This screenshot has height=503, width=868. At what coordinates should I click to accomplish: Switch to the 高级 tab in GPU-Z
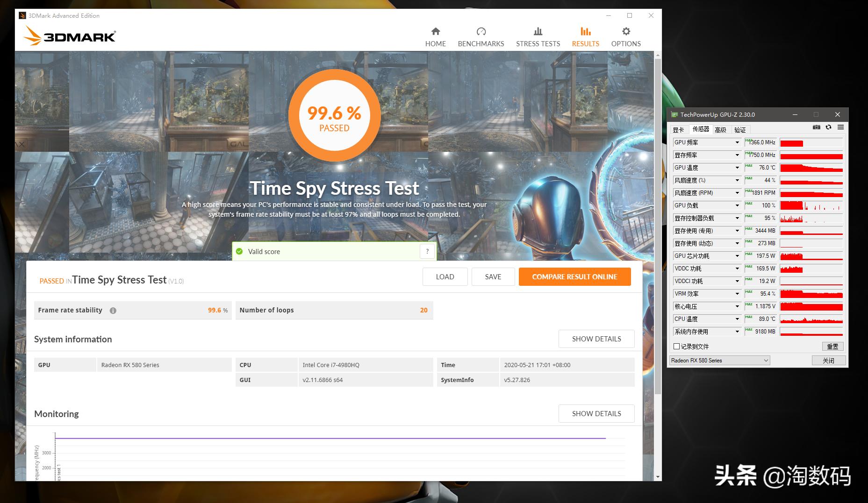click(x=720, y=130)
